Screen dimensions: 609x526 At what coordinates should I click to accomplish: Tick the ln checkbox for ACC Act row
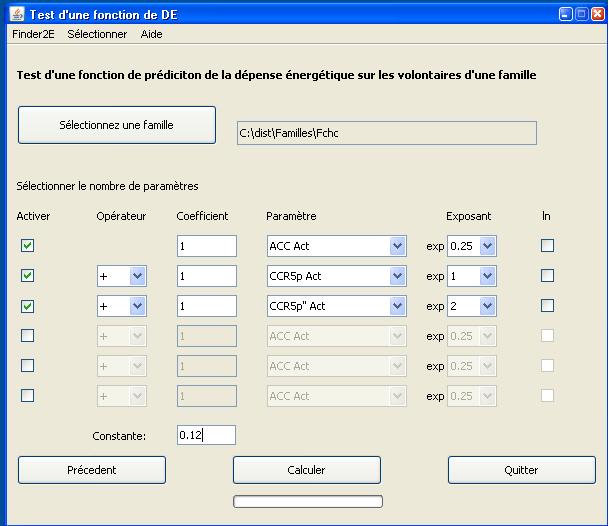pos(547,245)
